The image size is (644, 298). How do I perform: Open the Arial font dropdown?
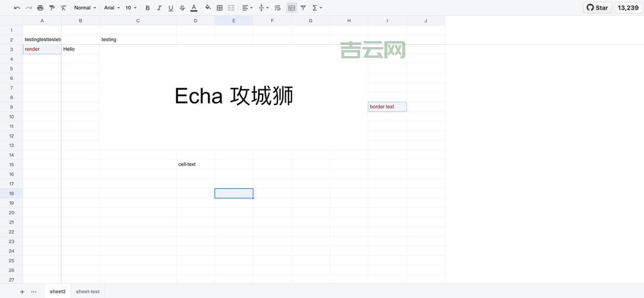click(112, 8)
